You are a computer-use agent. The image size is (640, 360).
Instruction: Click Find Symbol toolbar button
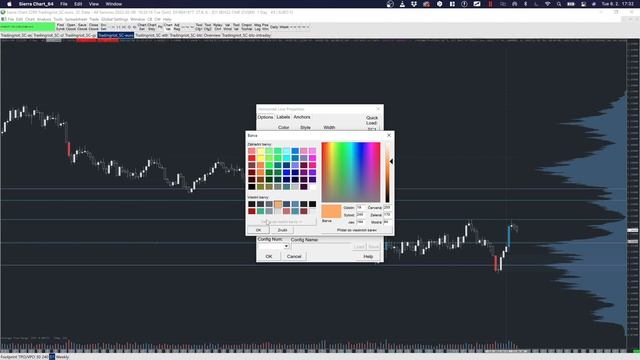[x=60, y=27]
